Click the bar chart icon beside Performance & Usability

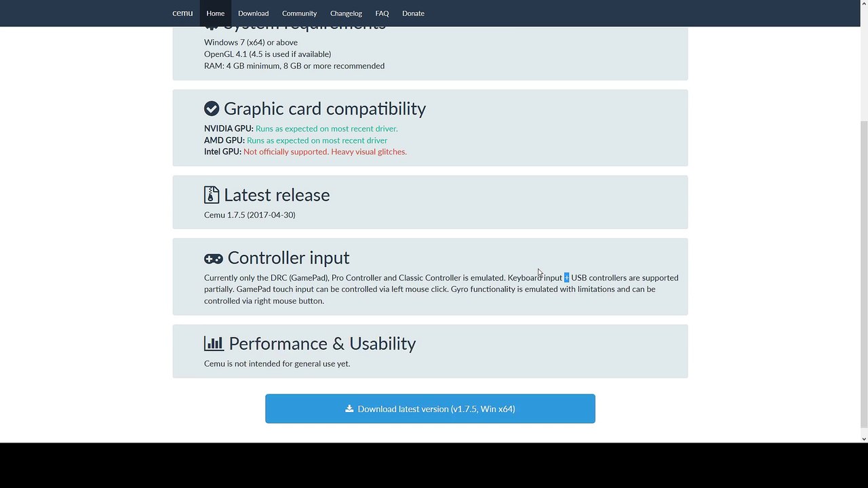pos(214,344)
